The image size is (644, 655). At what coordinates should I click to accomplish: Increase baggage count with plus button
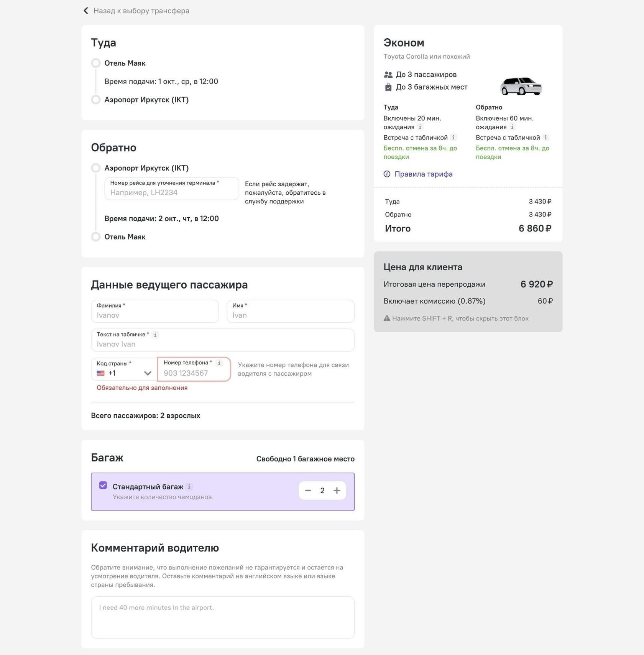coord(337,491)
